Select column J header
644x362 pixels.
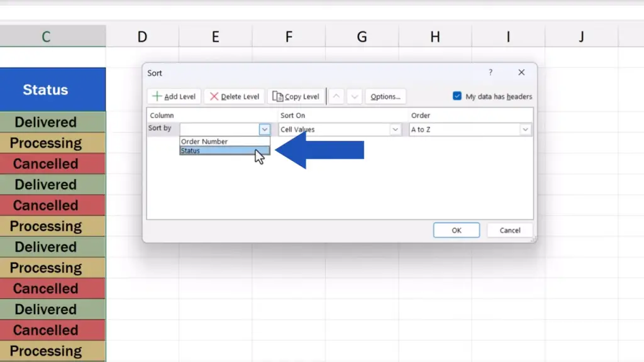pos(581,37)
